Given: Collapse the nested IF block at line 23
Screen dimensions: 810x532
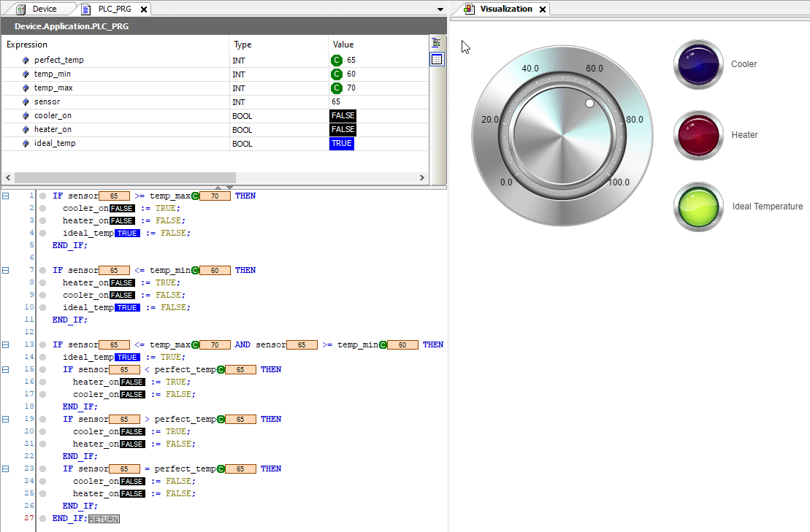Looking at the screenshot, I should [6, 469].
